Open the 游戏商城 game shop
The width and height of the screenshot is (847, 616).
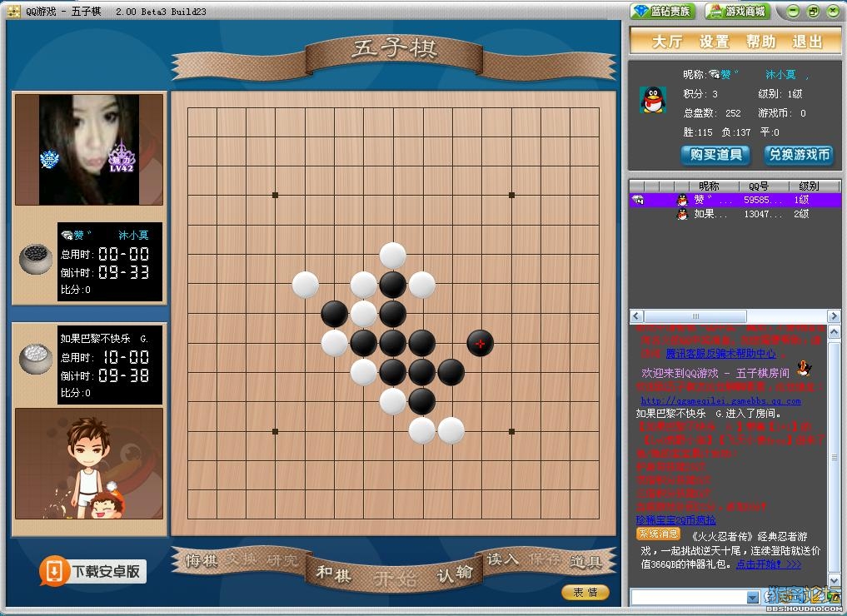(x=739, y=11)
